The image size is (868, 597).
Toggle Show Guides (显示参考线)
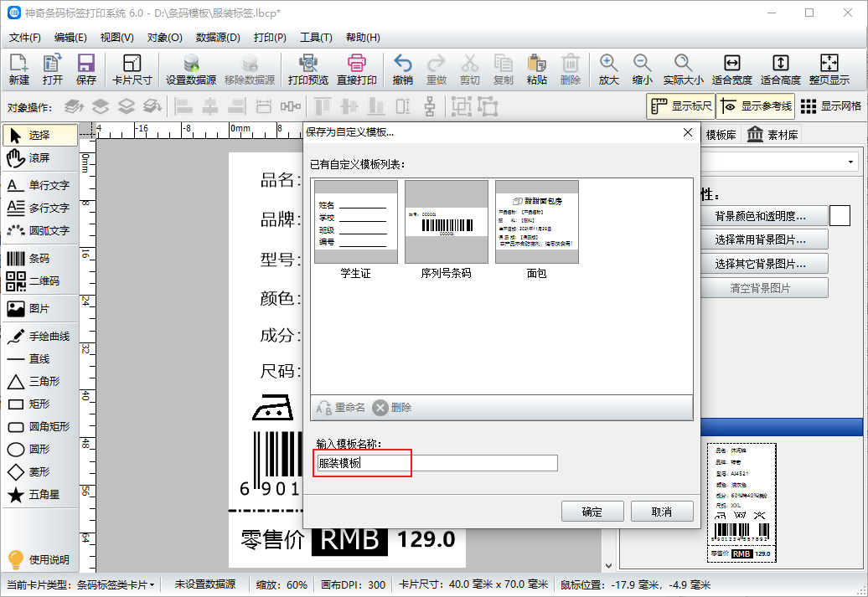click(x=755, y=106)
